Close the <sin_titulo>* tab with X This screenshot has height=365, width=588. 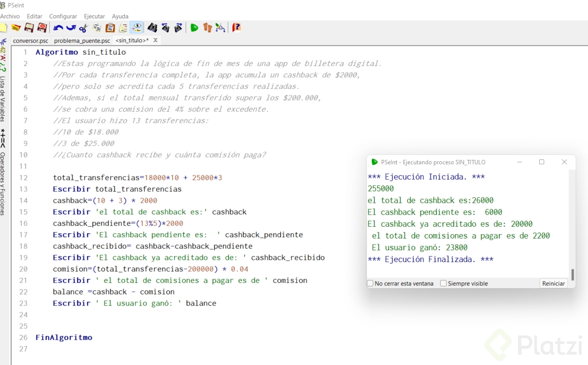coord(155,40)
